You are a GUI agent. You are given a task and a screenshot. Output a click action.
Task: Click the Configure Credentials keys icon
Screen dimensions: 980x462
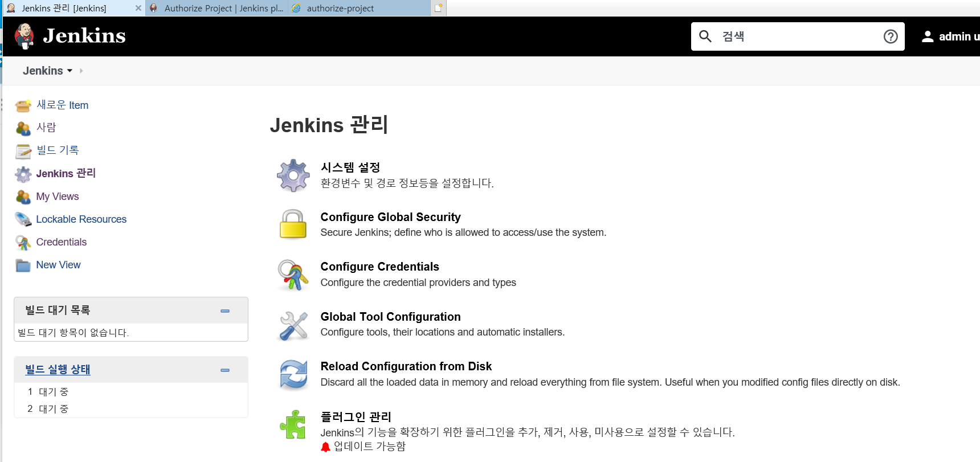(x=293, y=275)
